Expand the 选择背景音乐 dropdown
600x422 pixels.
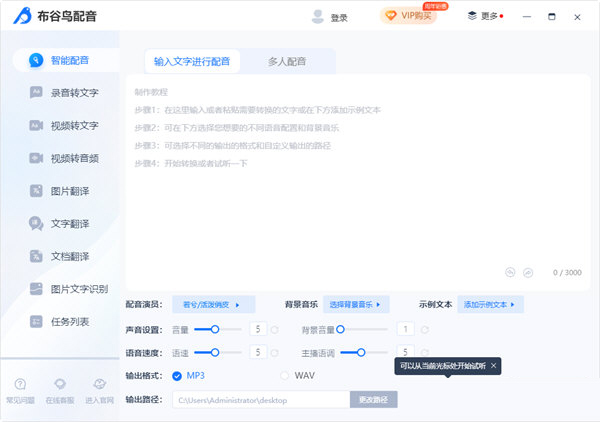357,304
